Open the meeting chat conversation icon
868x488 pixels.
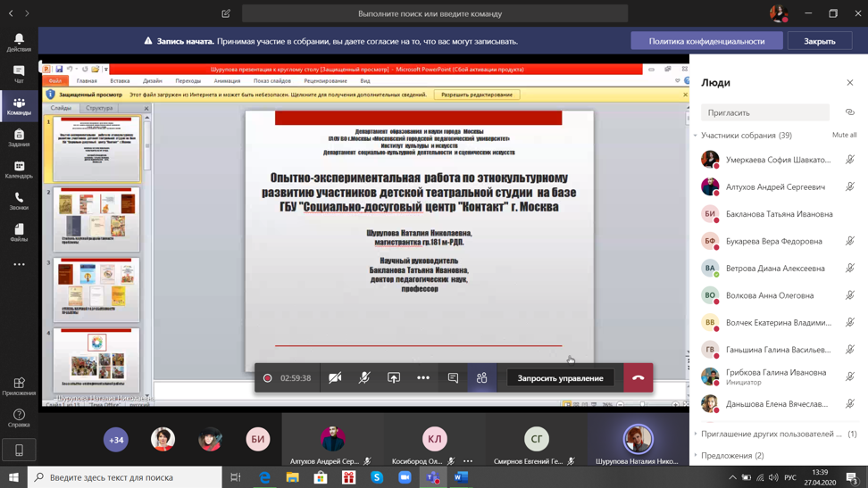[x=453, y=378]
